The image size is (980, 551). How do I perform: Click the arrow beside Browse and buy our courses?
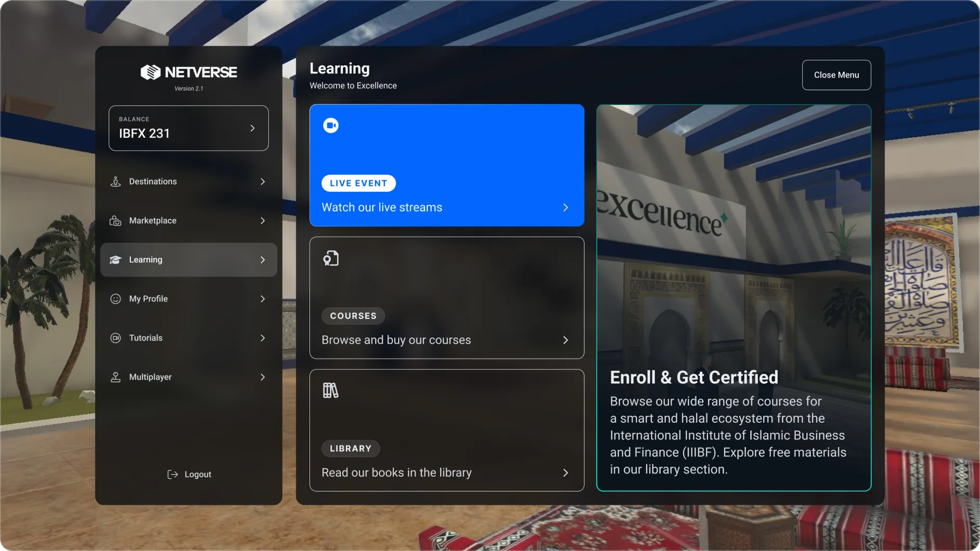click(x=565, y=340)
